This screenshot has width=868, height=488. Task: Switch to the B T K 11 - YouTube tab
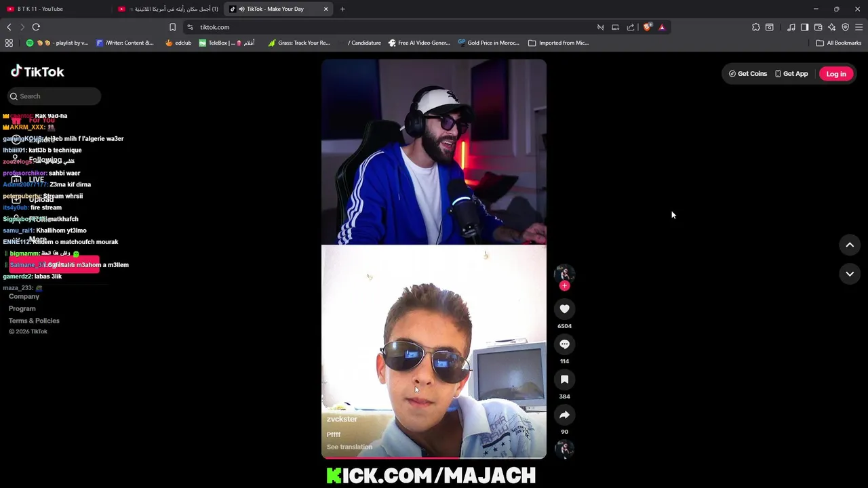(56, 9)
